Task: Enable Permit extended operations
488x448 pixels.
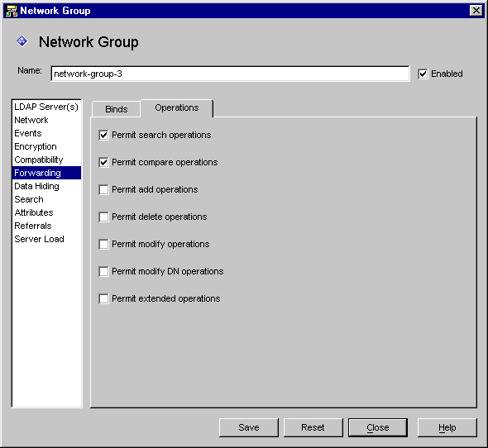Action: pos(103,298)
